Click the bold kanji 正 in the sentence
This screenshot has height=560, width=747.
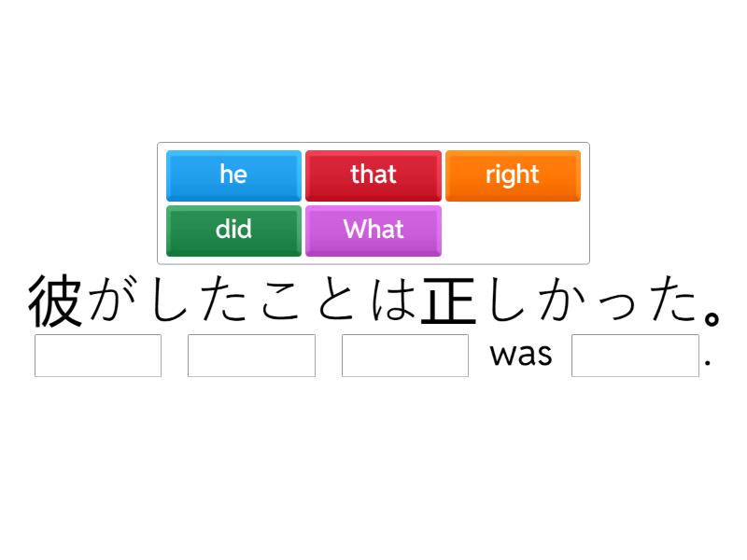click(446, 301)
